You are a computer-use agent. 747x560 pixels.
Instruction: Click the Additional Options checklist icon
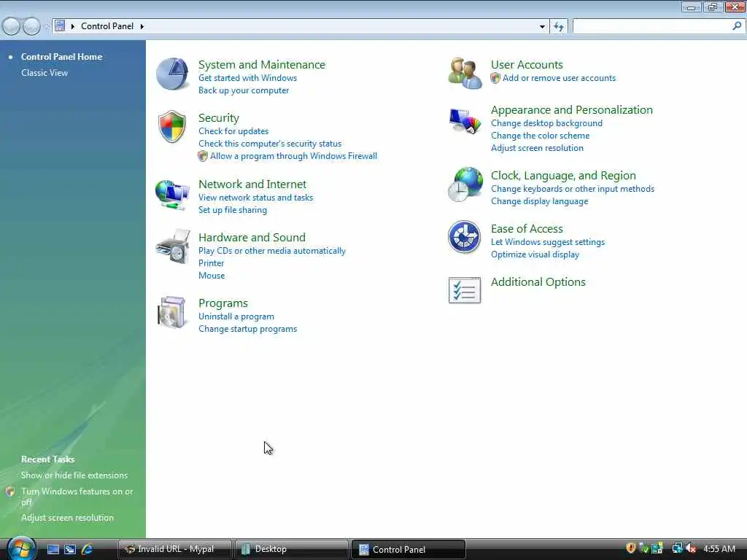click(465, 290)
